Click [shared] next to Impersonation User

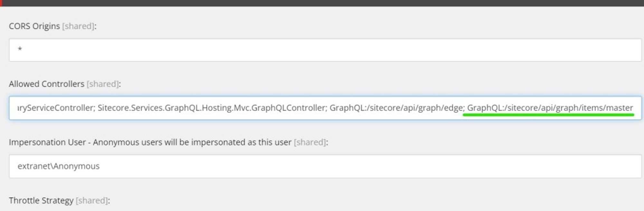click(x=309, y=142)
